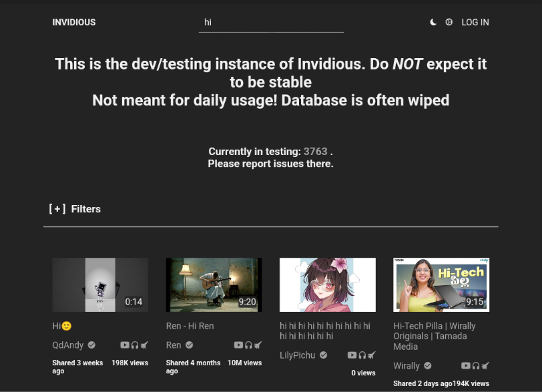Open the Hi-Tech Pilla thumbnail
This screenshot has height=392, width=542.
tap(441, 285)
